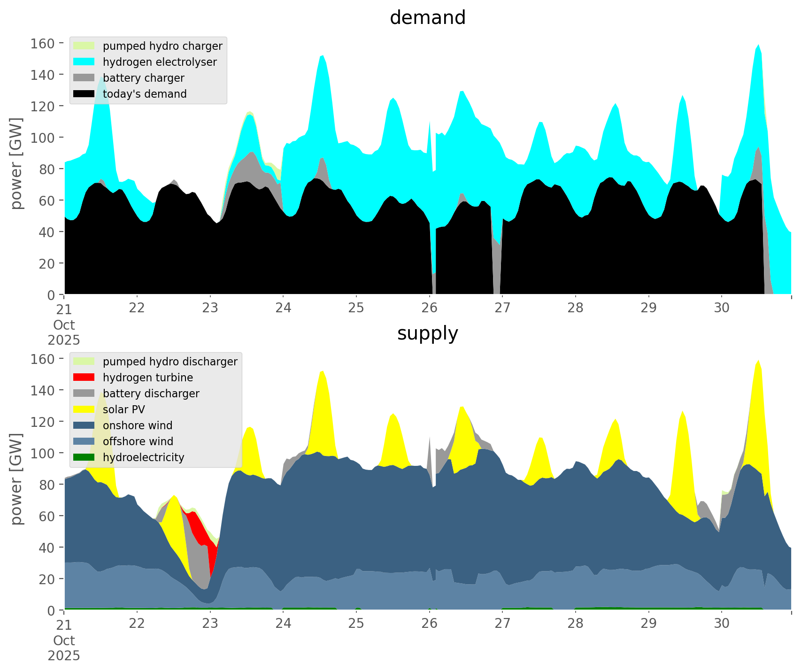Click the "demand" chart title
Image resolution: width=801 pixels, height=672 pixels.
427,18
